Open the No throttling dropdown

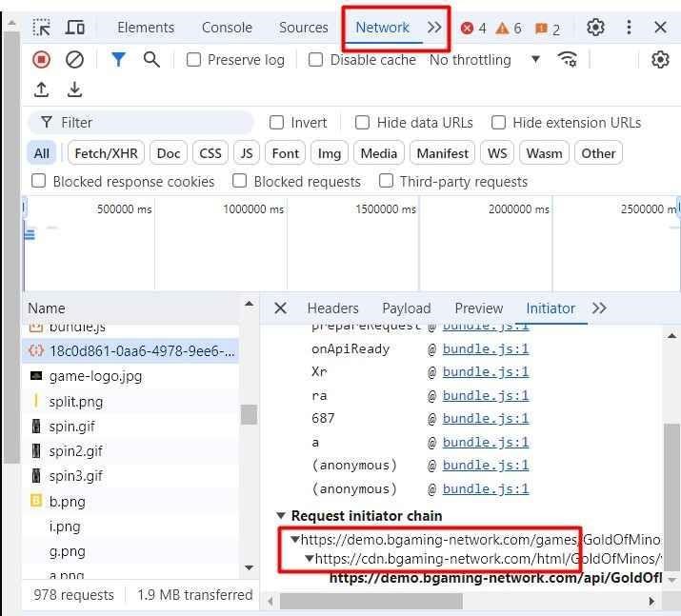[484, 60]
